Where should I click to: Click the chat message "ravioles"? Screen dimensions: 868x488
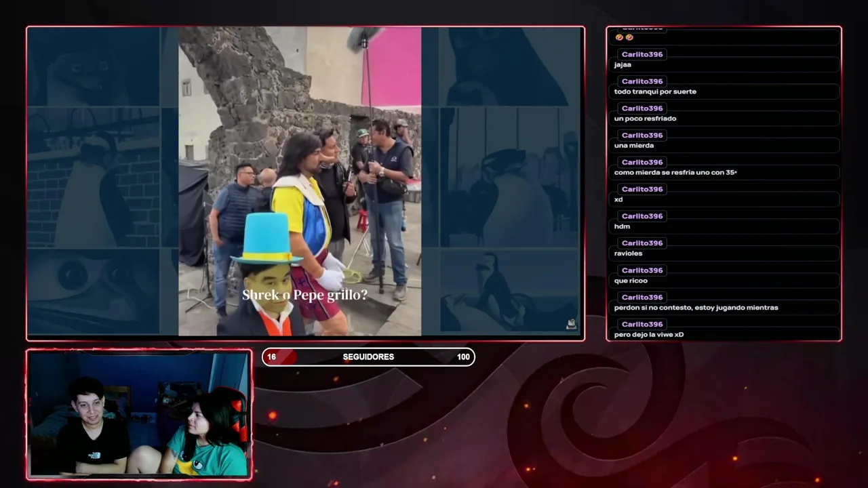(x=628, y=253)
